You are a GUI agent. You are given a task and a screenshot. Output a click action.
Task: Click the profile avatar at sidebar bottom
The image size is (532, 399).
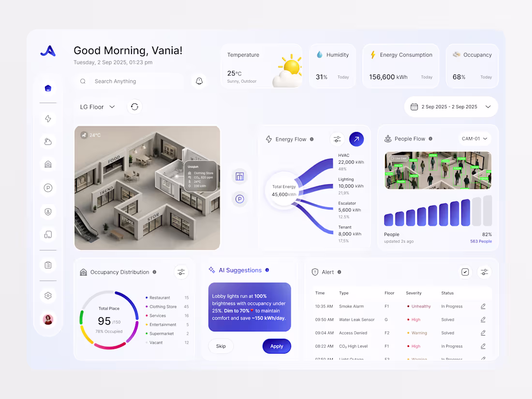48,319
